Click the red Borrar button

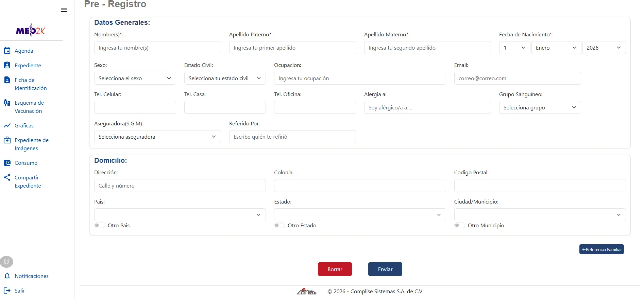(x=335, y=269)
